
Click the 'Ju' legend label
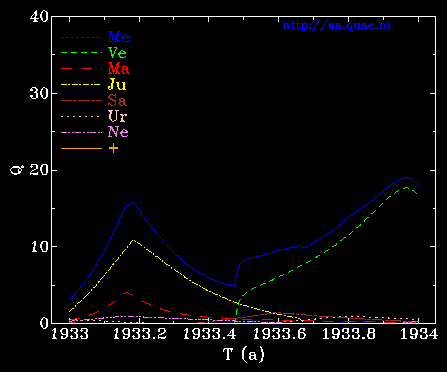[117, 85]
